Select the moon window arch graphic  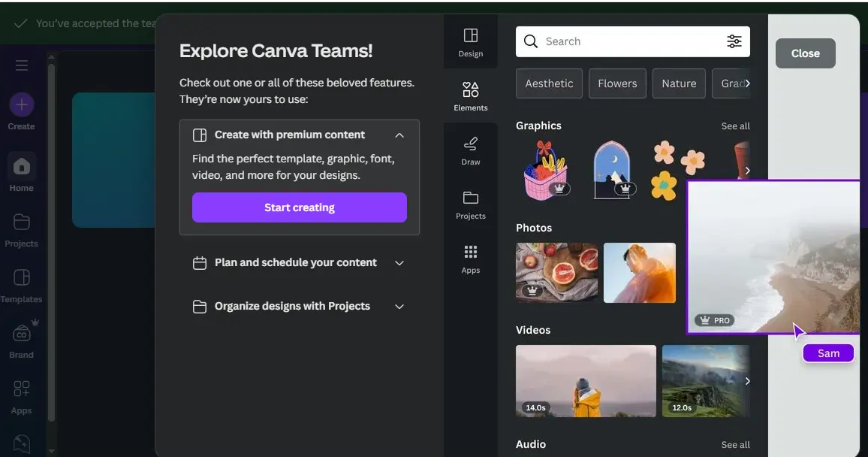[x=612, y=170]
